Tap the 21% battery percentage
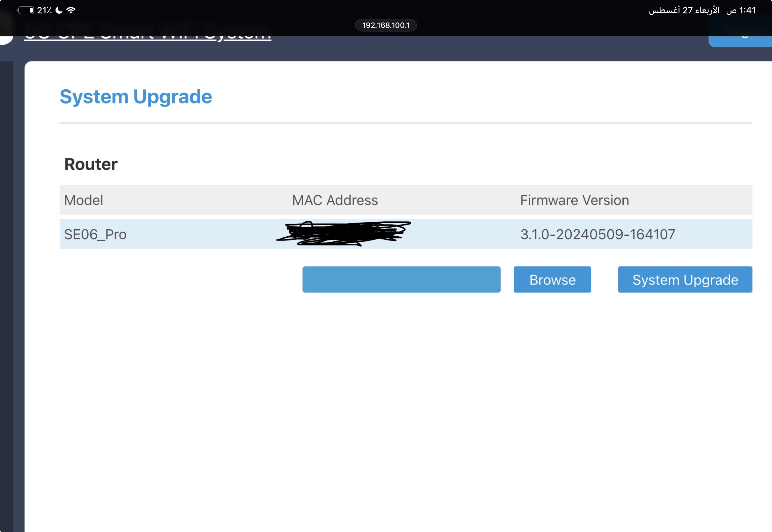 click(44, 10)
